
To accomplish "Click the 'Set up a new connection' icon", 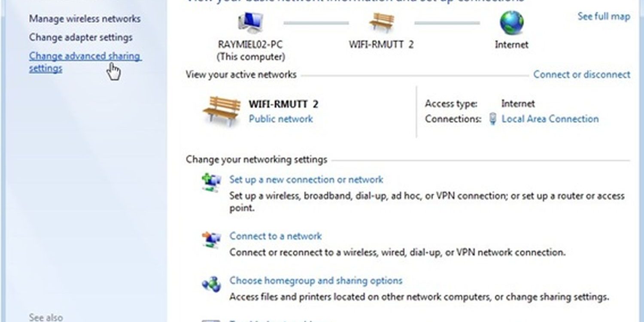I will (x=211, y=182).
